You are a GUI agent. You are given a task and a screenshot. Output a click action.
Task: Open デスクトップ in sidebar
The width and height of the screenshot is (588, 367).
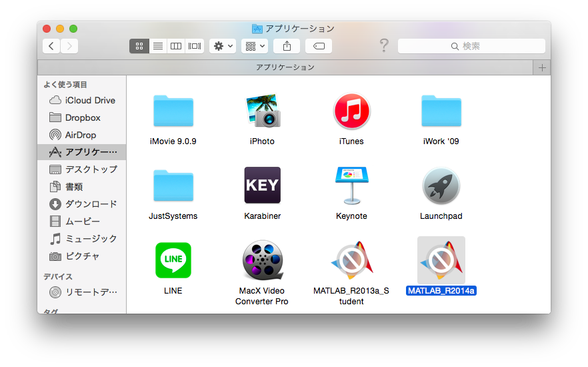[82, 169]
